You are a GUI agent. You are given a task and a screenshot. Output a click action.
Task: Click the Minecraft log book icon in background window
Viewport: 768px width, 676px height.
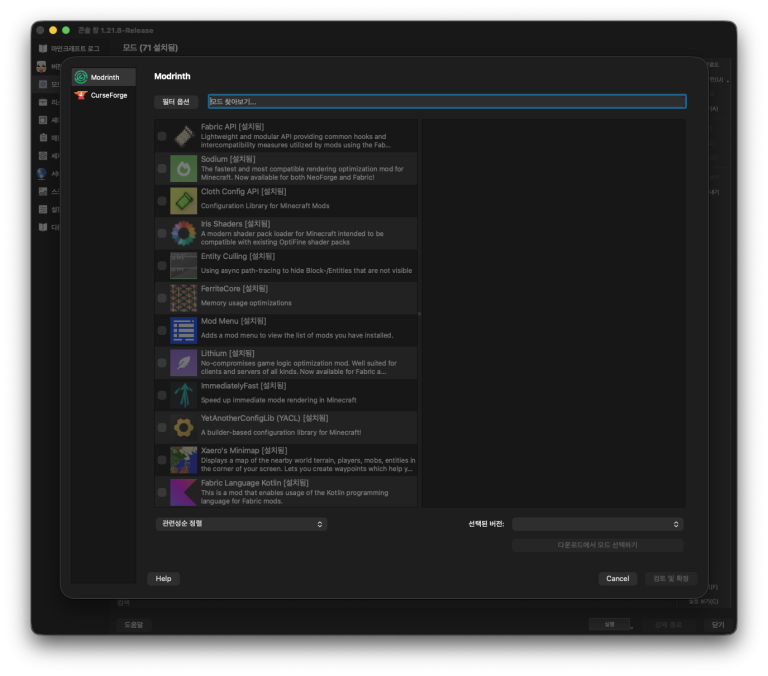pos(43,48)
